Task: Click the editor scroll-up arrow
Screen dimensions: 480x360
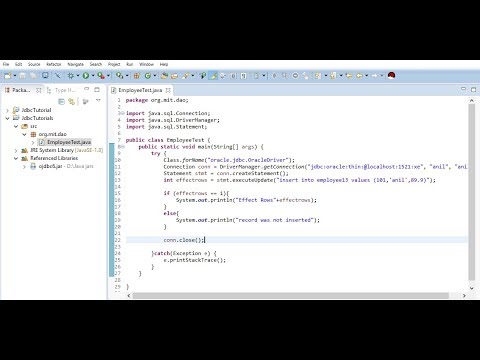Action: [471, 100]
